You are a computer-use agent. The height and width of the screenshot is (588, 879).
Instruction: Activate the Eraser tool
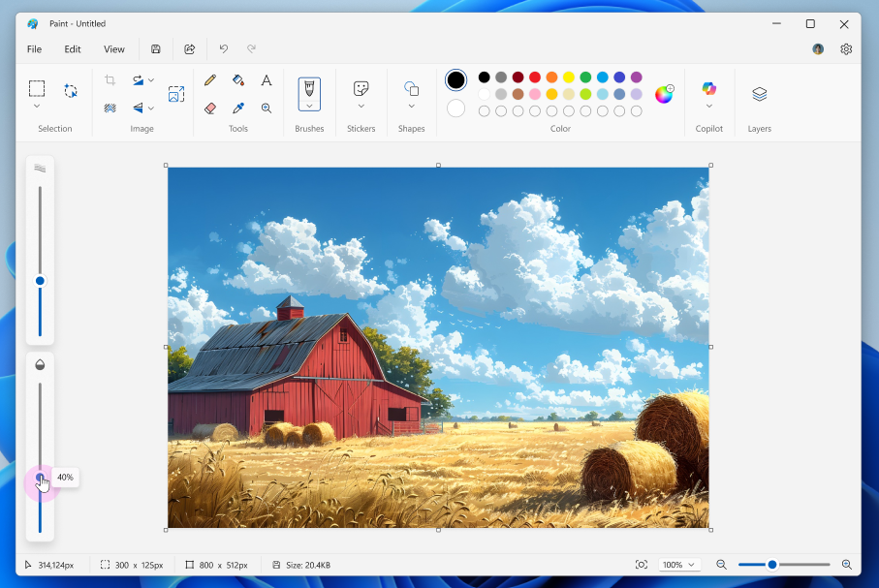point(209,108)
